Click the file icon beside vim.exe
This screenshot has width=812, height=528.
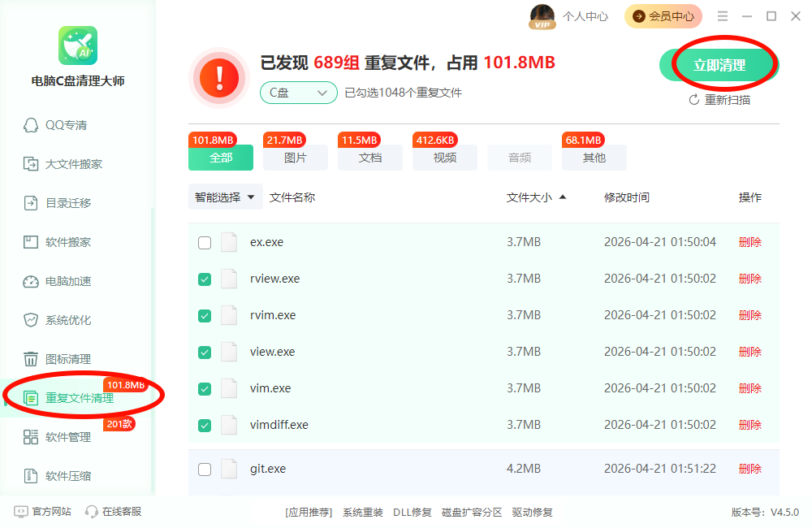point(229,388)
